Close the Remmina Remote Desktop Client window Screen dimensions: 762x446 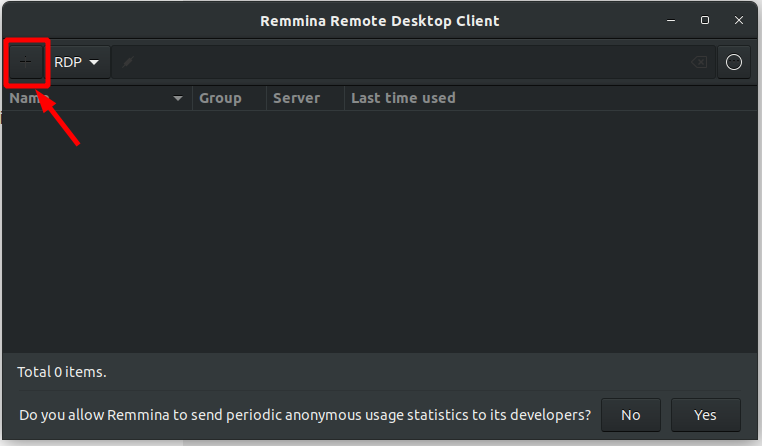click(x=738, y=20)
